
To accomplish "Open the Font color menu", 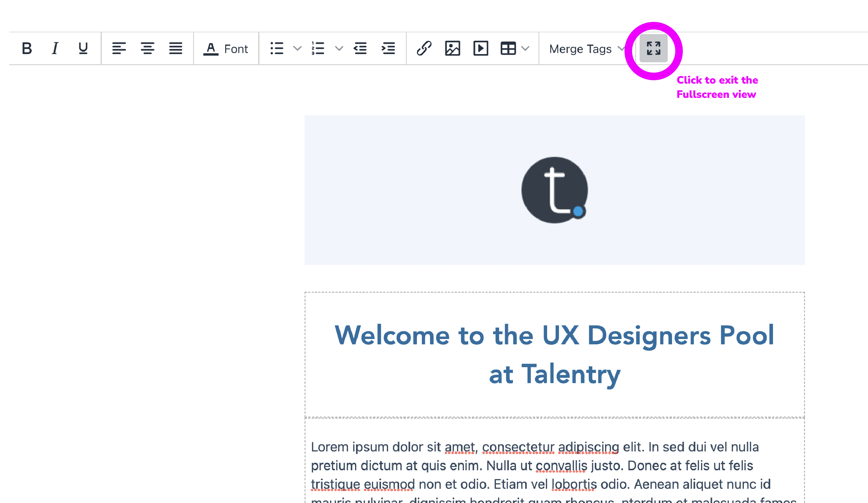I will [x=226, y=49].
